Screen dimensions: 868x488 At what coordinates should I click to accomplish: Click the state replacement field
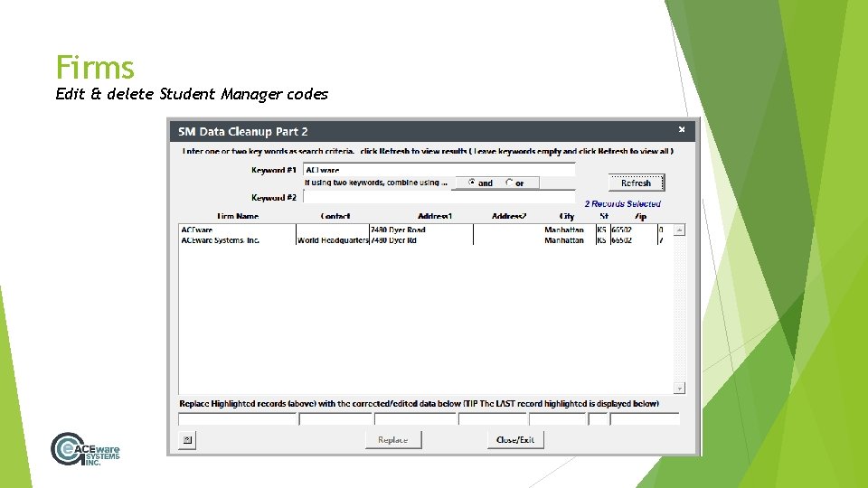click(x=598, y=418)
